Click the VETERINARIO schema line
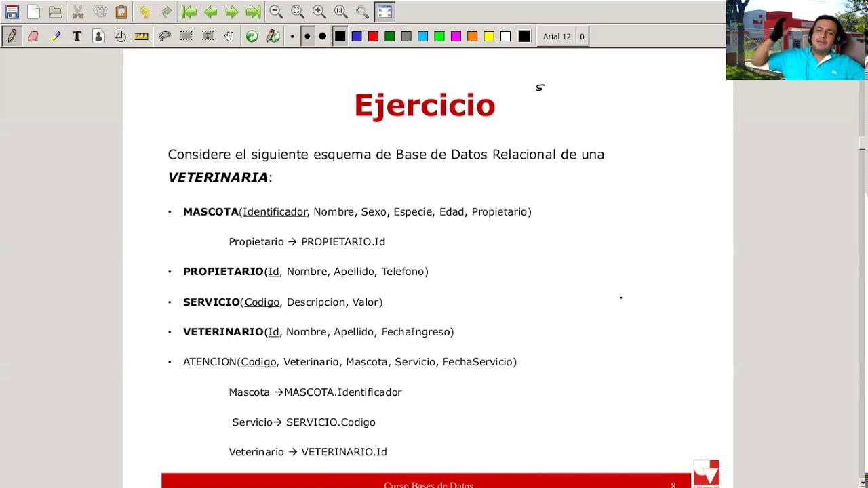The width and height of the screenshot is (868, 488). point(318,332)
